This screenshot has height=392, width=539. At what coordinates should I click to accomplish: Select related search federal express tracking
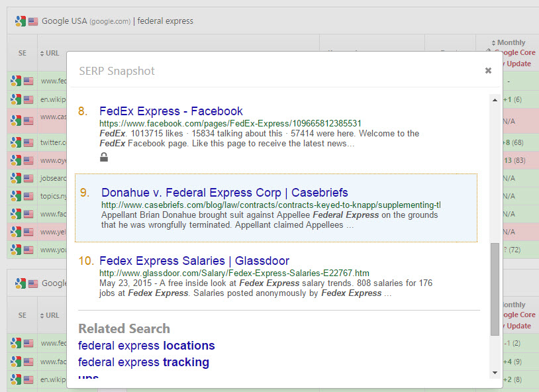tap(144, 362)
